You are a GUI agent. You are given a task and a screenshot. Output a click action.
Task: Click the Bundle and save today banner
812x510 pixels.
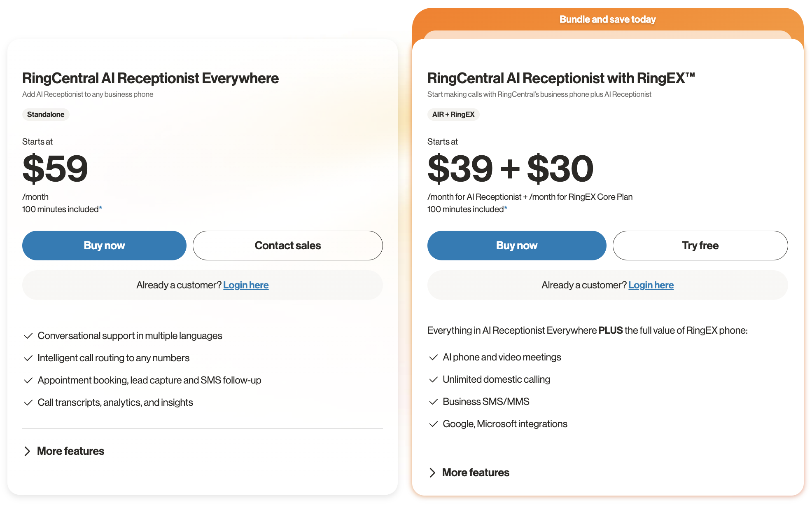pos(607,19)
